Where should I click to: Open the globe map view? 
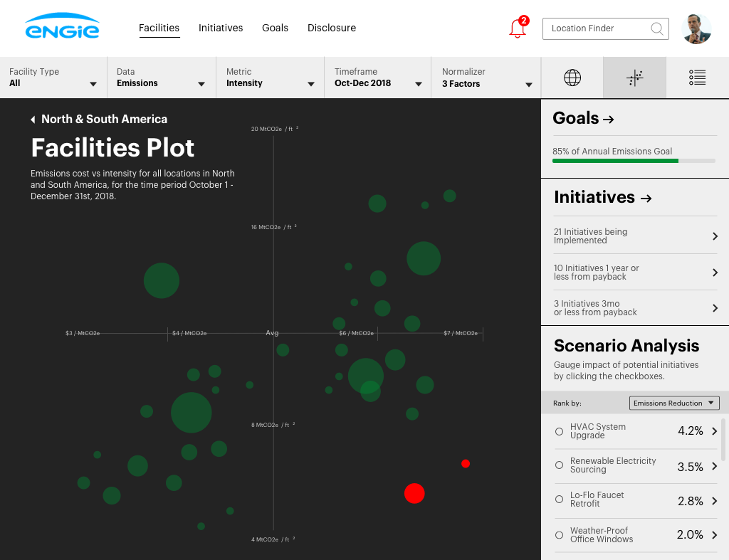coord(572,78)
